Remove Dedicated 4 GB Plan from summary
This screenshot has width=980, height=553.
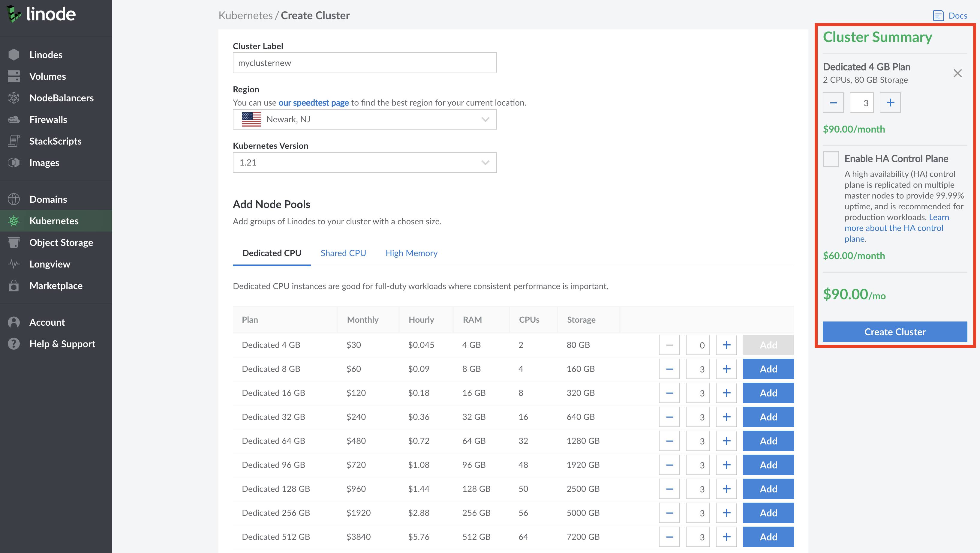tap(957, 73)
